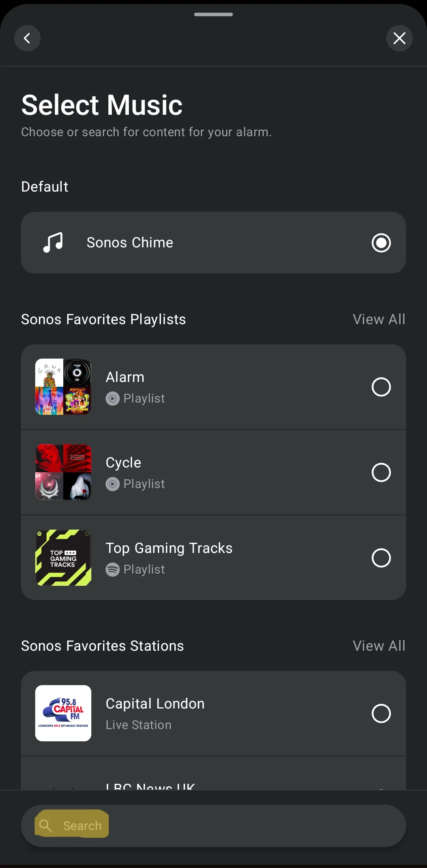427x868 pixels.
Task: Type in the Search field
Action: [x=237, y=826]
